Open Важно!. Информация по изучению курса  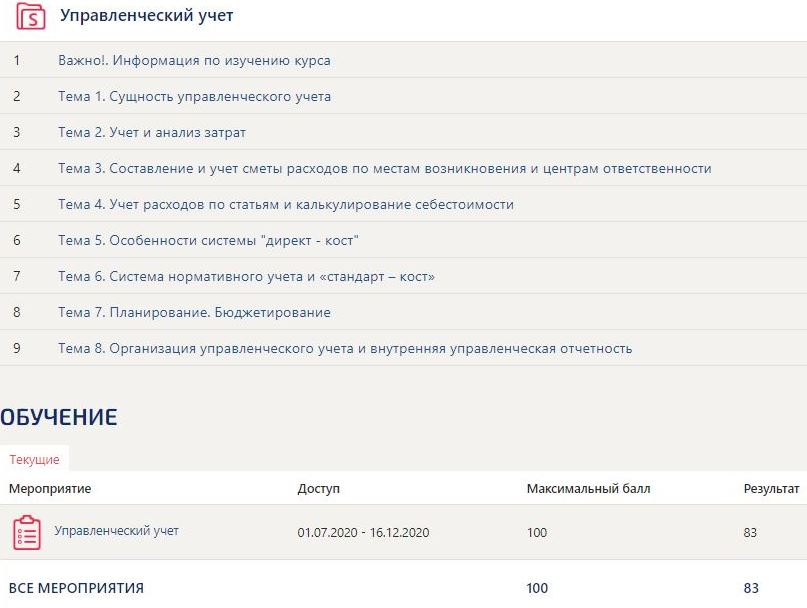[194, 60]
